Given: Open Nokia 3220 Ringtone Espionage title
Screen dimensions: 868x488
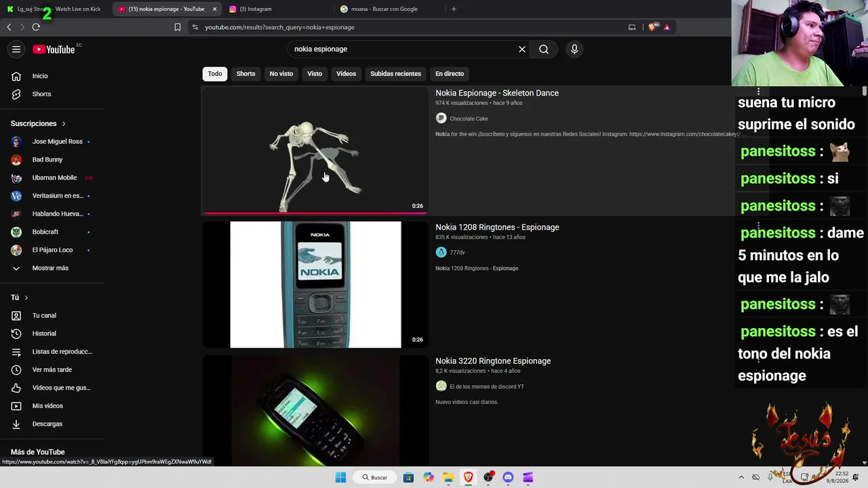Looking at the screenshot, I should coord(493,361).
